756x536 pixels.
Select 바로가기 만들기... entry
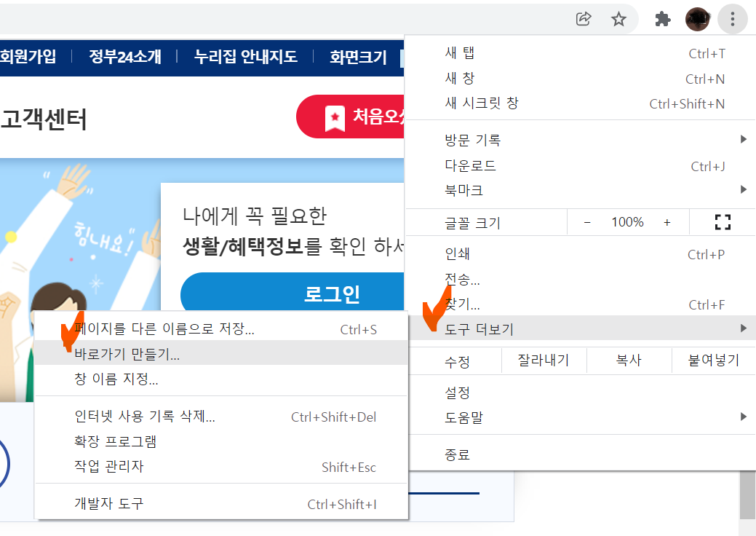pos(221,353)
